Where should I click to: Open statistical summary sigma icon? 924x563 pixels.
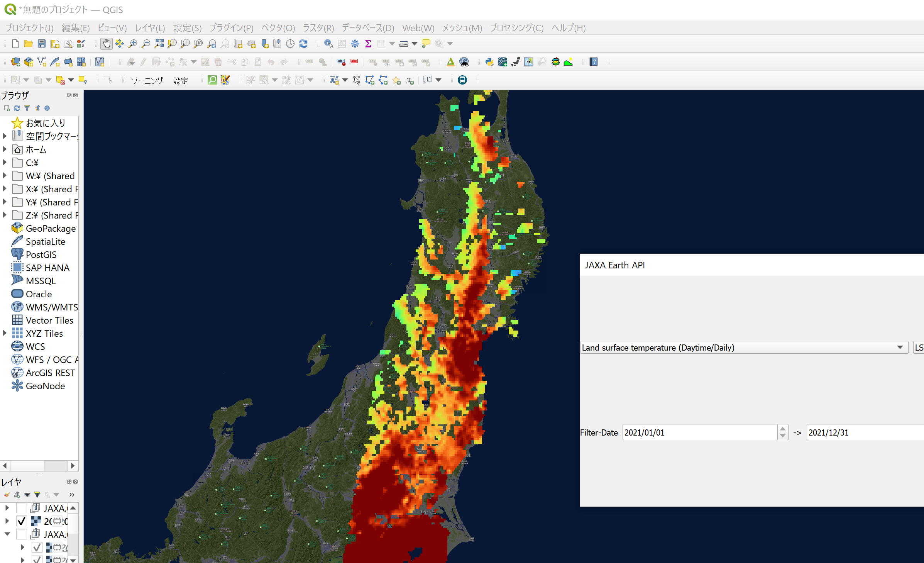[368, 44]
